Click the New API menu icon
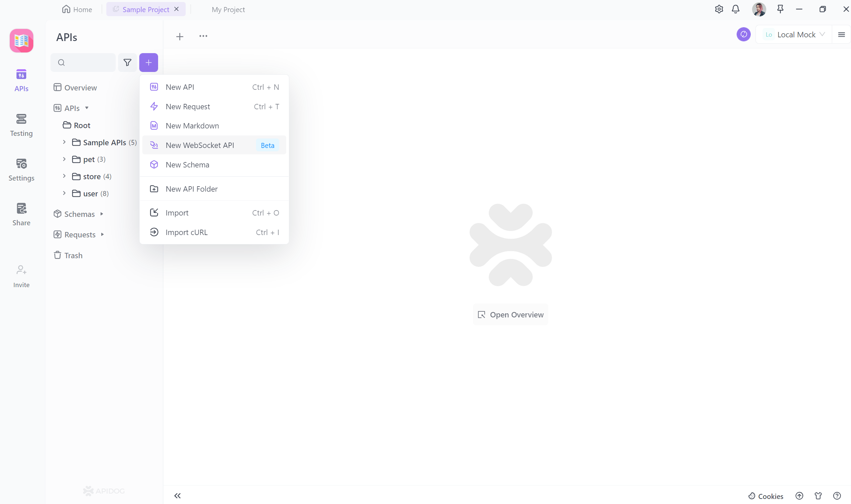The height and width of the screenshot is (504, 851). [x=154, y=86]
